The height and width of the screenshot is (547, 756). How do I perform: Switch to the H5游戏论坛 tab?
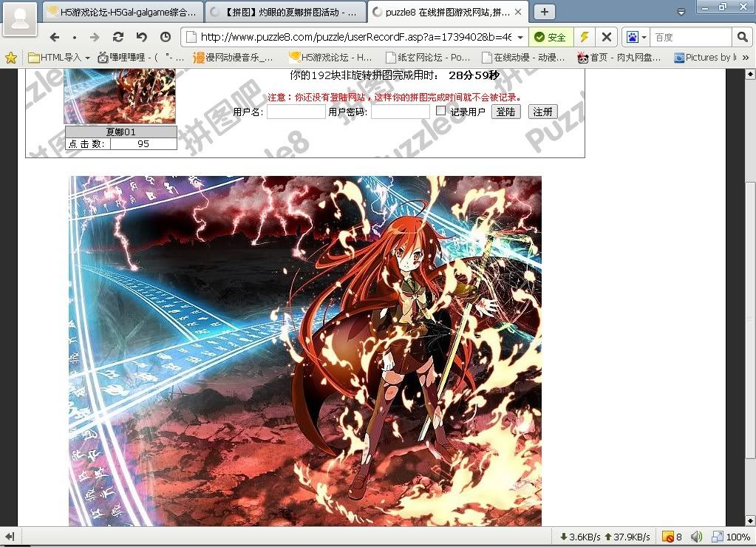click(x=123, y=12)
